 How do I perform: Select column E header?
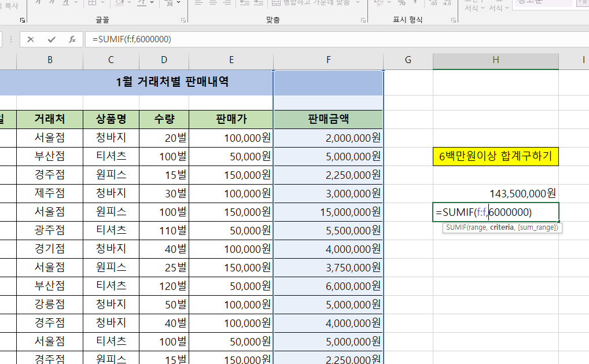pyautogui.click(x=231, y=60)
